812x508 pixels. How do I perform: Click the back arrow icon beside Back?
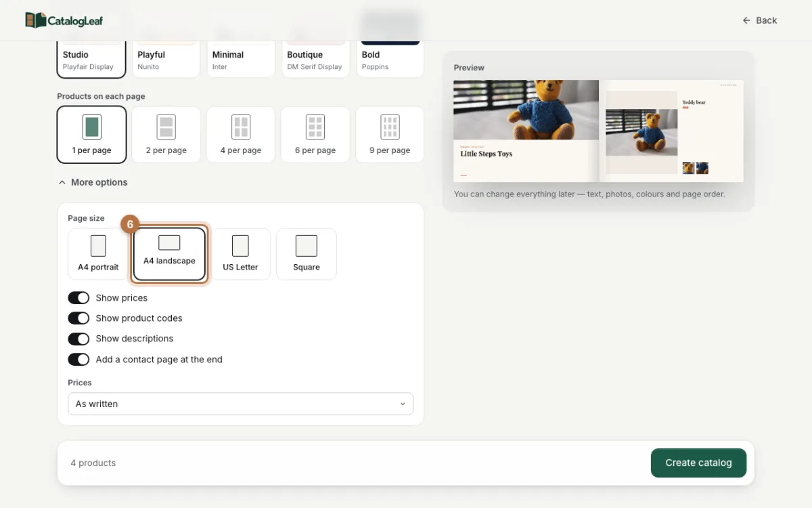[x=746, y=20]
